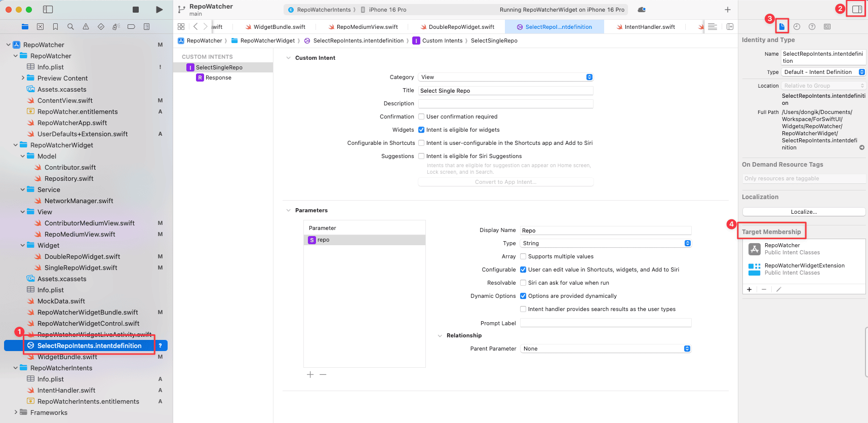Image resolution: width=868 pixels, height=423 pixels.
Task: Open the Report navigator
Action: pos(146,26)
